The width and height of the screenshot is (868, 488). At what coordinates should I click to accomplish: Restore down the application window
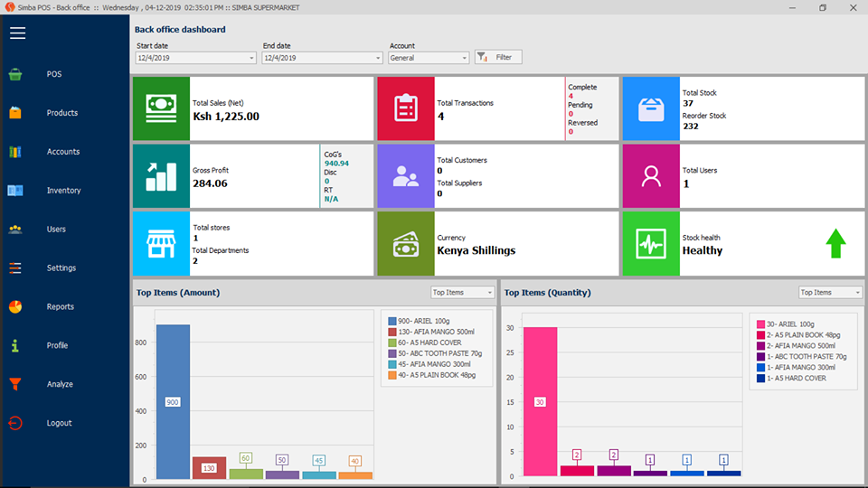[823, 7]
